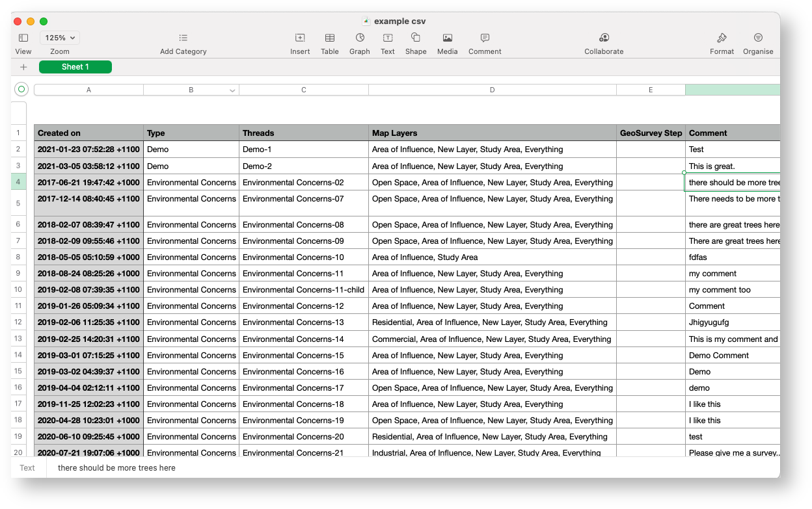Add a new sheet with the plus button
812x509 pixels.
tap(23, 66)
